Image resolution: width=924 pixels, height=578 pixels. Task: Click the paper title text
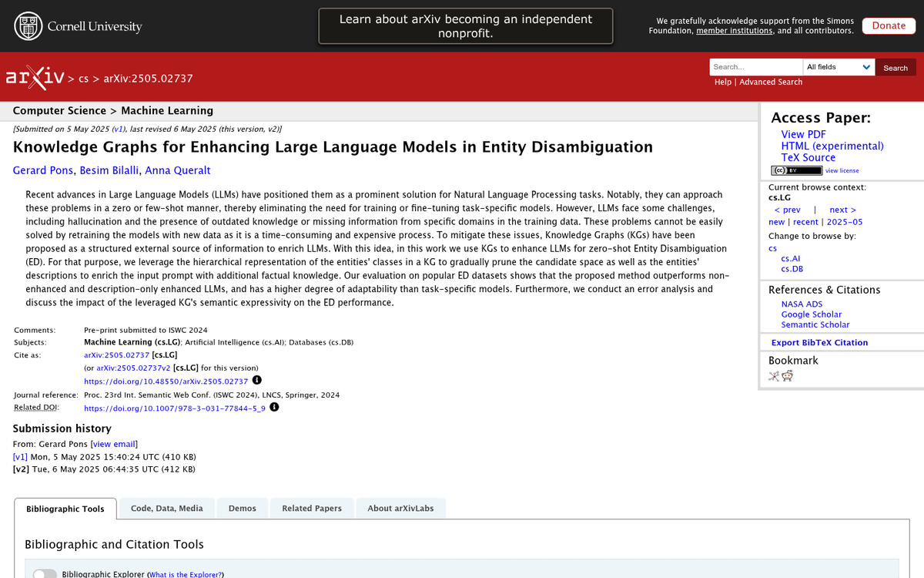pos(333,147)
